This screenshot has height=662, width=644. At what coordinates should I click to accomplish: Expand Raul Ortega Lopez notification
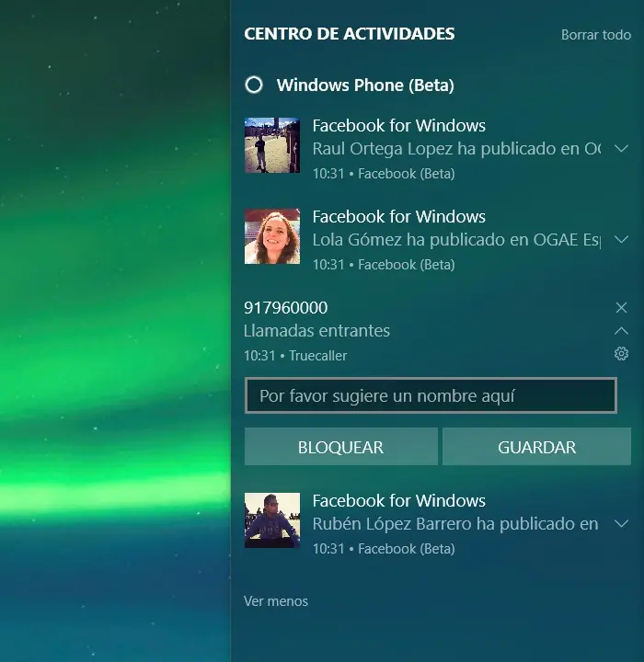[621, 149]
